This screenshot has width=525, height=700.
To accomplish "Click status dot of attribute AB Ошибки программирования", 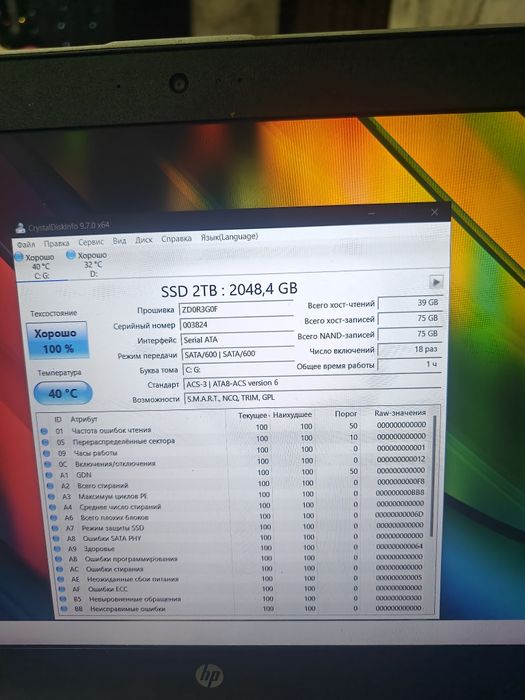I will click(x=59, y=559).
